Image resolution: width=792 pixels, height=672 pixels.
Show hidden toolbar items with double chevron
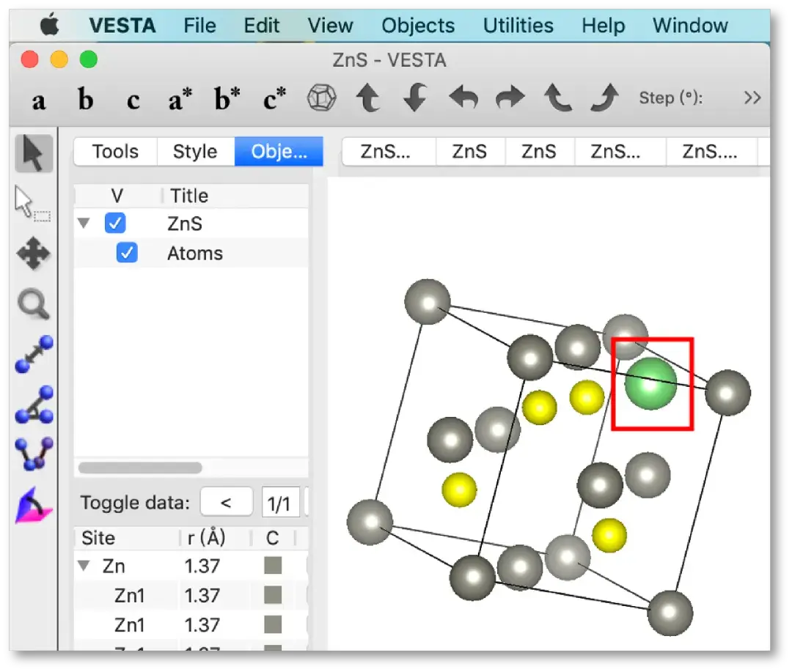point(752,97)
